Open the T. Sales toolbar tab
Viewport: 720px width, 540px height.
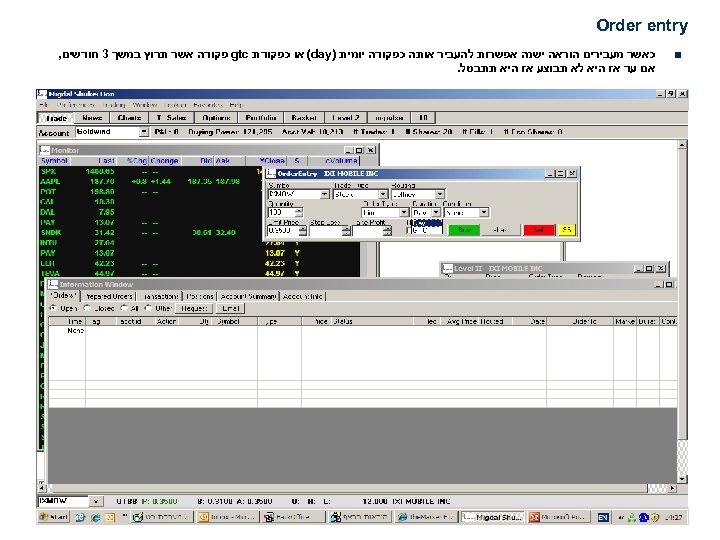[171, 118]
